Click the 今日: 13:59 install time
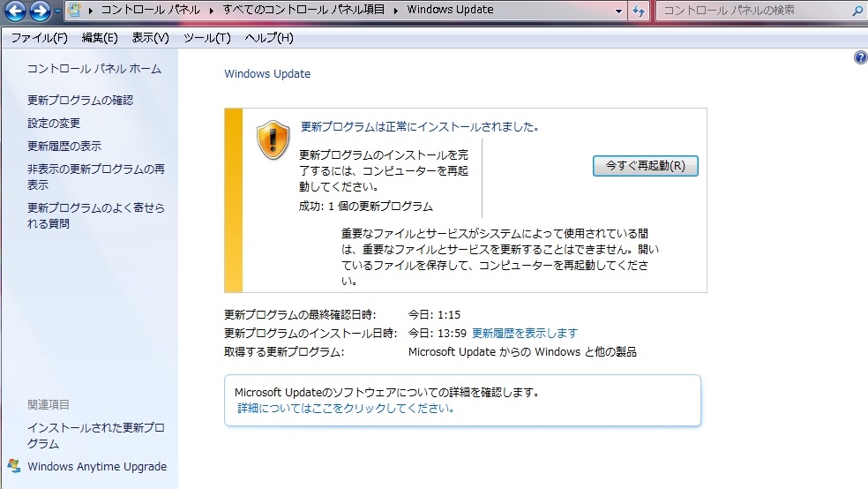Image resolution: width=868 pixels, height=489 pixels. pos(438,333)
